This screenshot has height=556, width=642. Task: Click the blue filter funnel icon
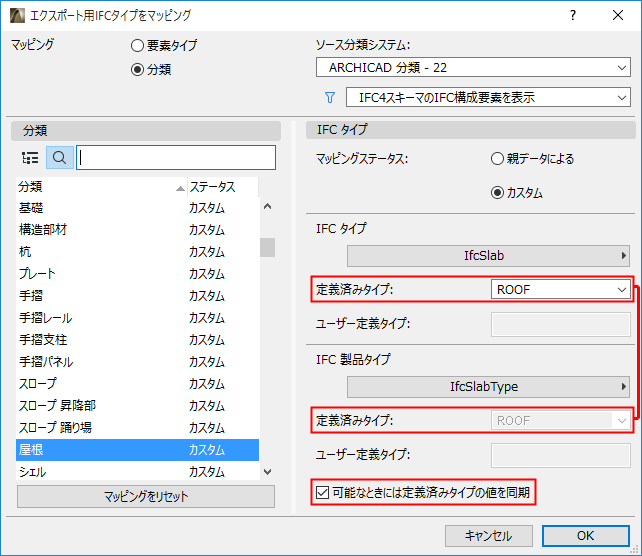pyautogui.click(x=330, y=97)
